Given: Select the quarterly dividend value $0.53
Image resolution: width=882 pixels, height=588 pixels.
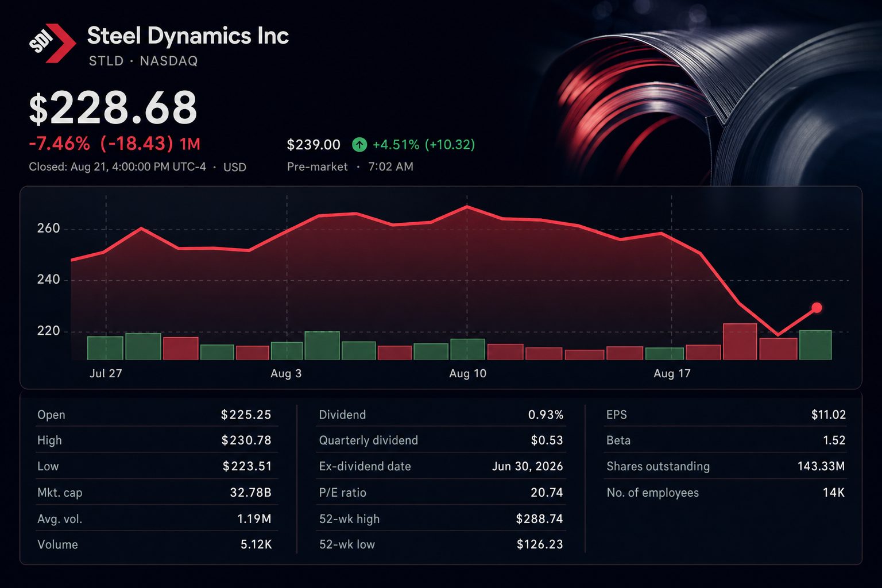Looking at the screenshot, I should [x=547, y=440].
